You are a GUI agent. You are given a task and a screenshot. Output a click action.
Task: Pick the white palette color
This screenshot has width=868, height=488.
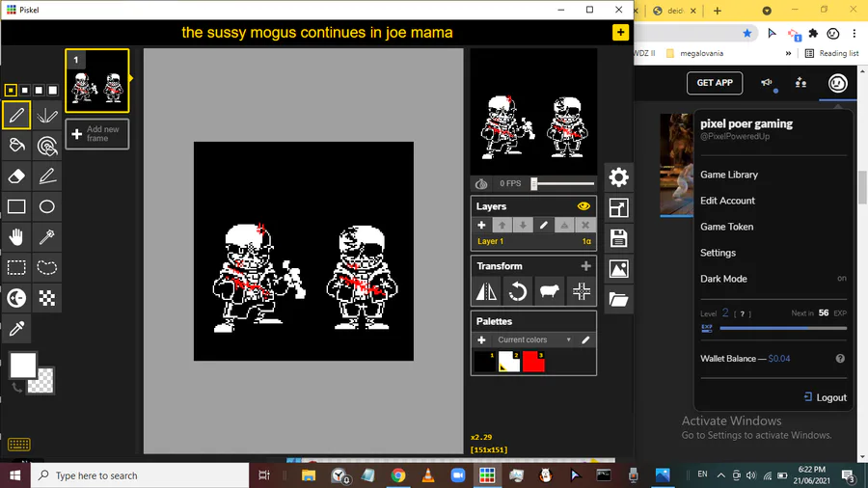pyautogui.click(x=509, y=362)
